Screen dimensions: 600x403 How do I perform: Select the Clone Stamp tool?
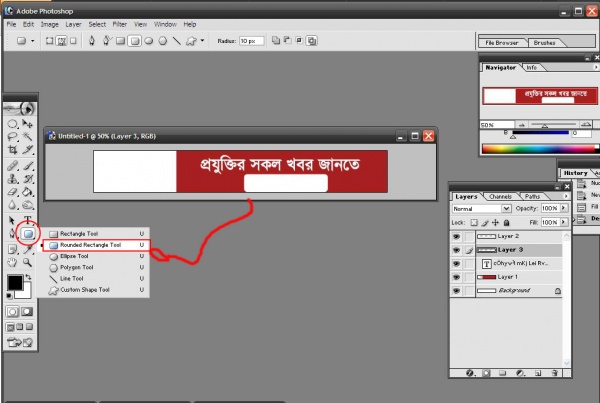click(12, 179)
